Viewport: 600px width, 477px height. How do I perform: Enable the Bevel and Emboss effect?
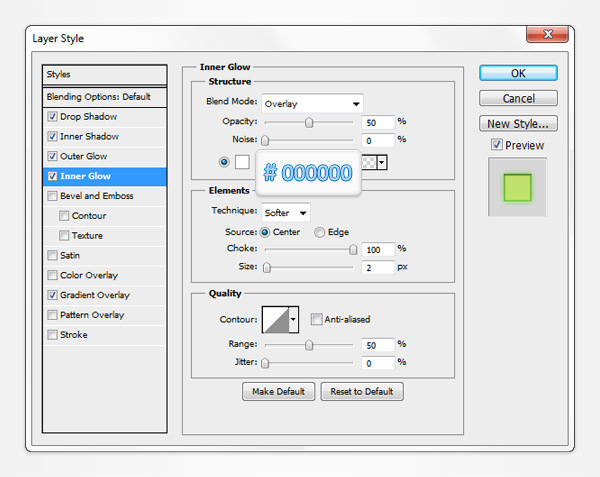52,196
